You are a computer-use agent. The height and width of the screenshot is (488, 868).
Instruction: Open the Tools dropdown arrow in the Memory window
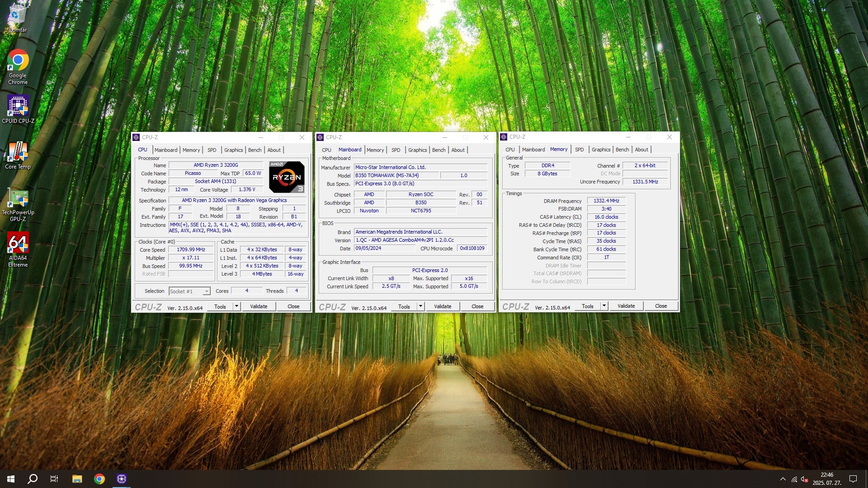[604, 306]
